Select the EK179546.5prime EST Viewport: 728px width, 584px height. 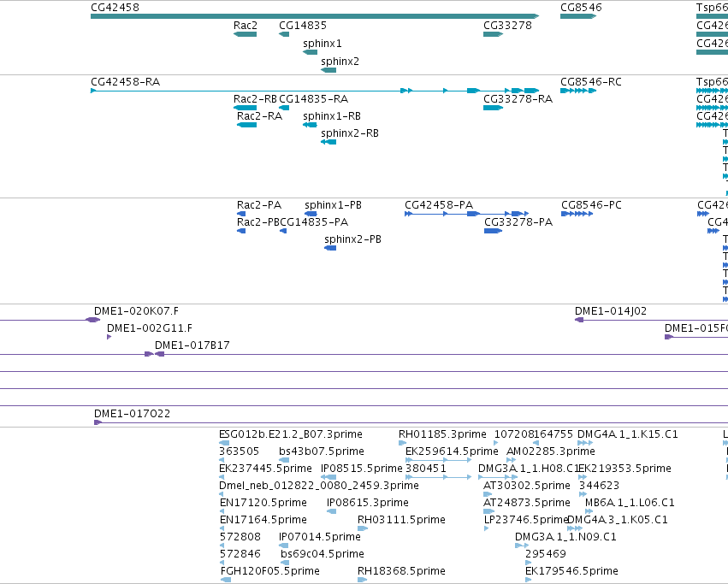coord(528,580)
